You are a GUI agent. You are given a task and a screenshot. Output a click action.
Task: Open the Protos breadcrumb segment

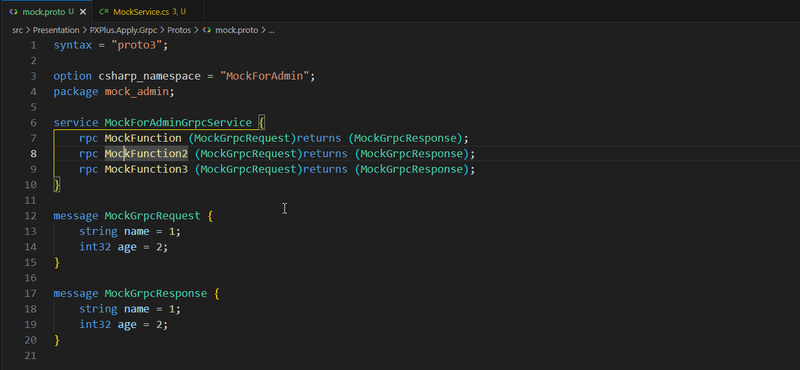coord(179,30)
